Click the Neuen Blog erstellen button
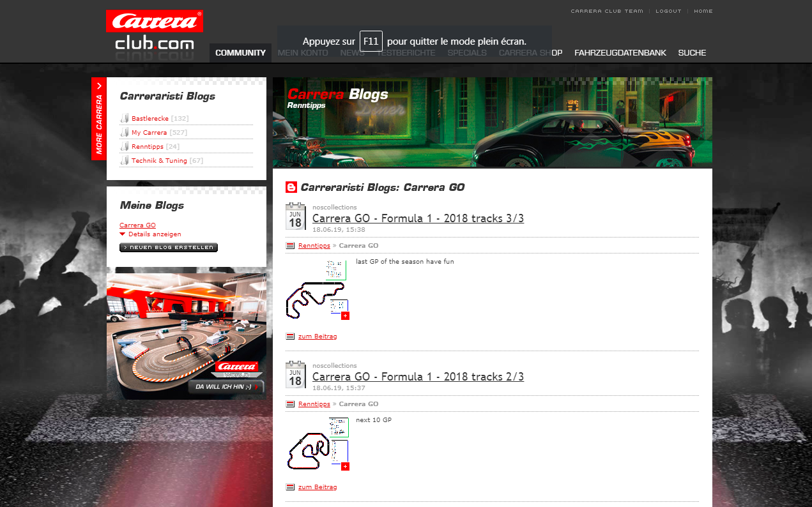 point(169,248)
